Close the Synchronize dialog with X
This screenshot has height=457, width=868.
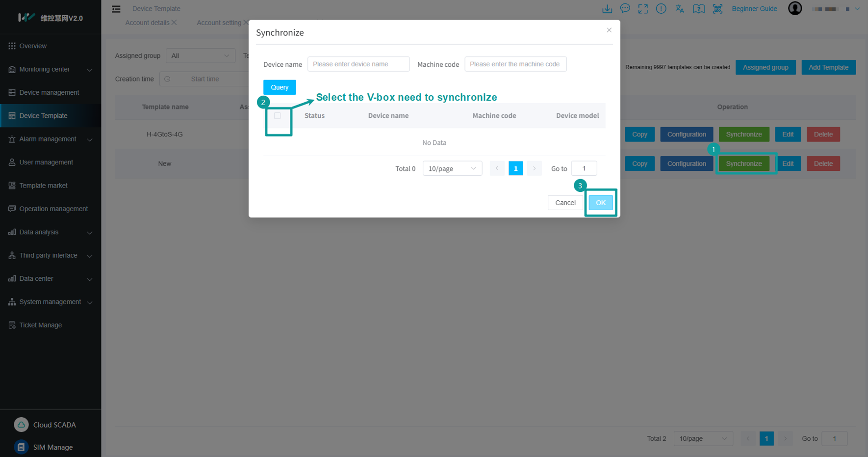[x=609, y=30]
